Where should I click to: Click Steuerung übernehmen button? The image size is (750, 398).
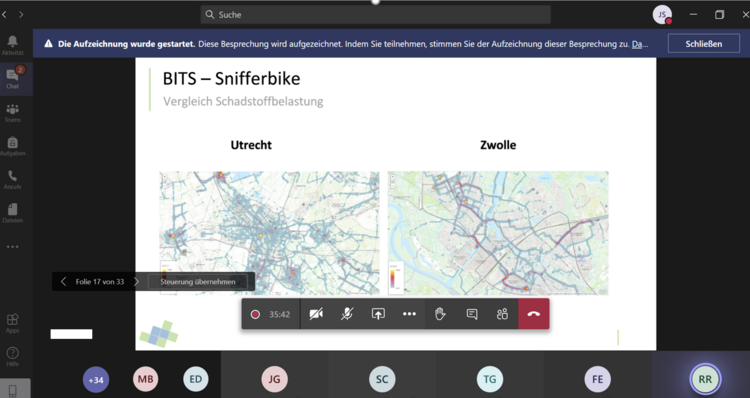[x=198, y=282]
